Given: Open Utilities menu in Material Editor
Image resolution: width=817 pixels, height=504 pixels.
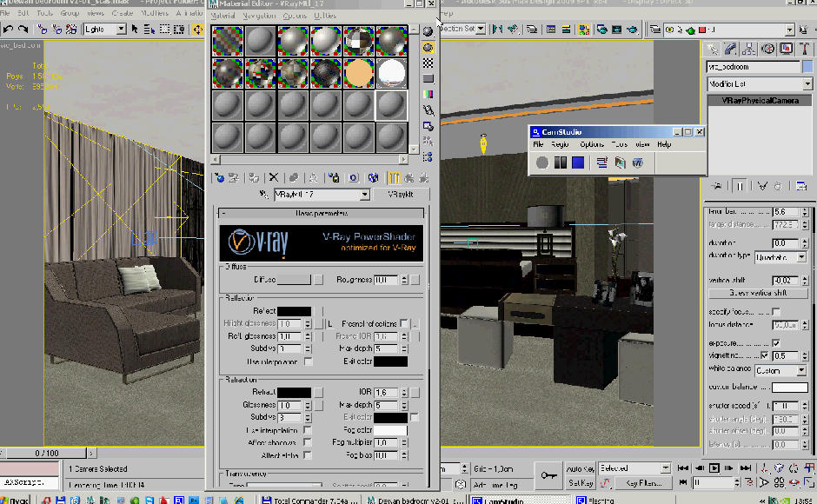Looking at the screenshot, I should coord(325,16).
